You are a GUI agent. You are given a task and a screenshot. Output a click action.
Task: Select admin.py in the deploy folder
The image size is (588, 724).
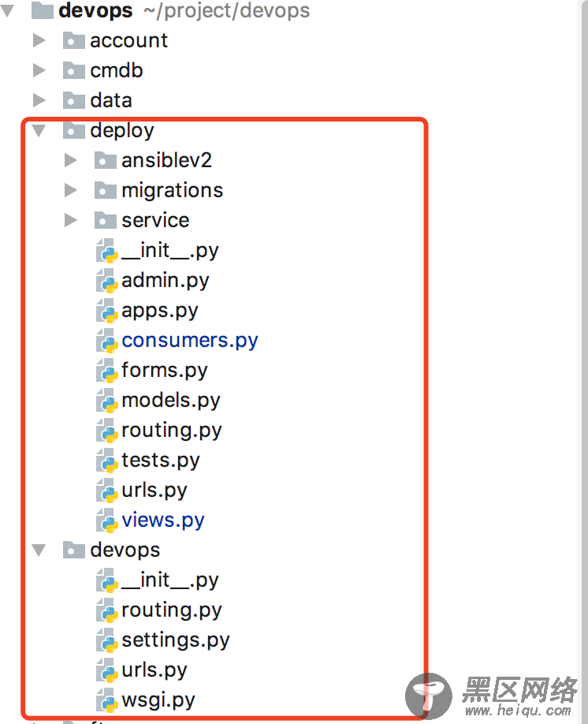coord(166,281)
